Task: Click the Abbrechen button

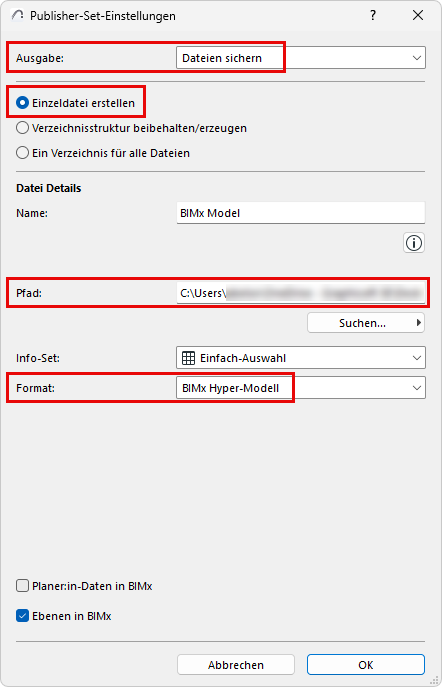Action: tap(236, 665)
